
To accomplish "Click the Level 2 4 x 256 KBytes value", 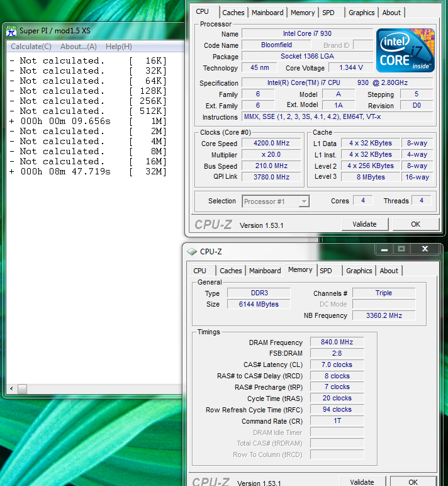I will pyautogui.click(x=371, y=166).
